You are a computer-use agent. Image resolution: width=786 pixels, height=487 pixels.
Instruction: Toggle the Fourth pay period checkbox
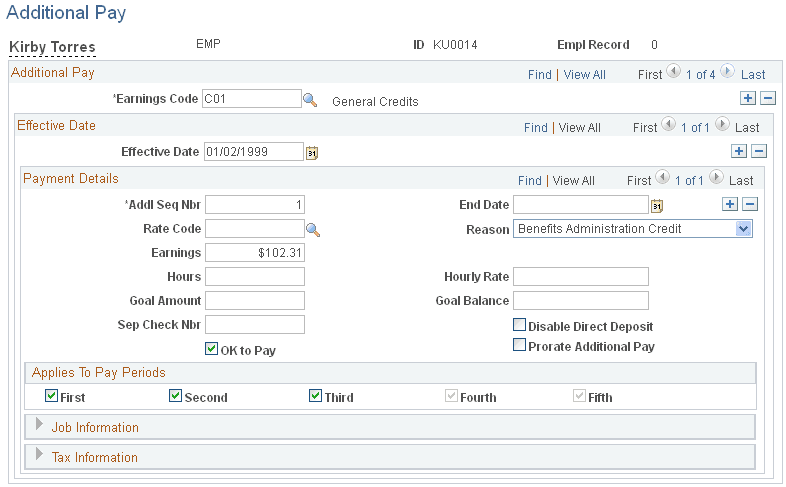[451, 395]
